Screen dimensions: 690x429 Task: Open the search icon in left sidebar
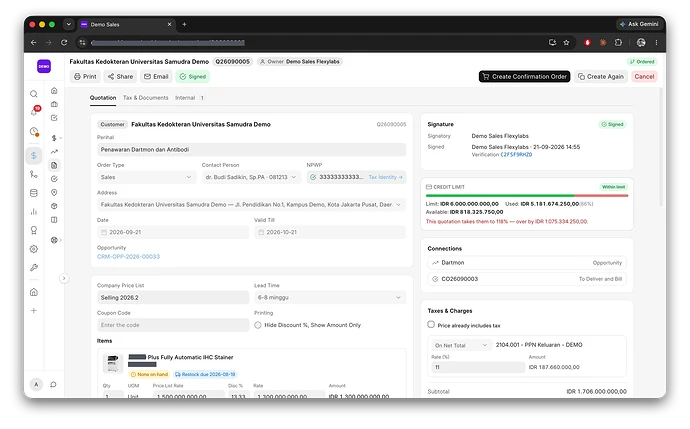click(34, 94)
